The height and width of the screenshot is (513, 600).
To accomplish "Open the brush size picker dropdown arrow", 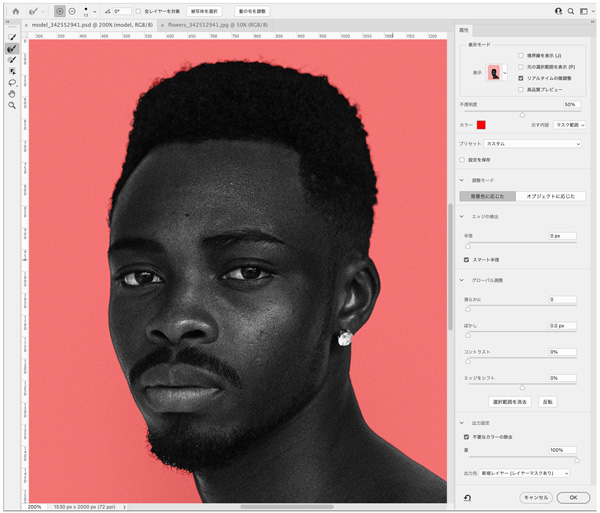I will [x=95, y=12].
